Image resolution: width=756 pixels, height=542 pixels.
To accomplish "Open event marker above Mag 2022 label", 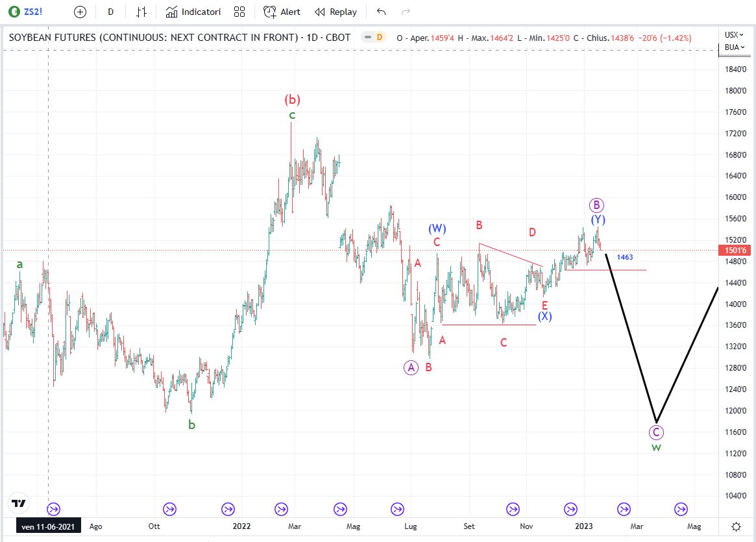I will [341, 509].
